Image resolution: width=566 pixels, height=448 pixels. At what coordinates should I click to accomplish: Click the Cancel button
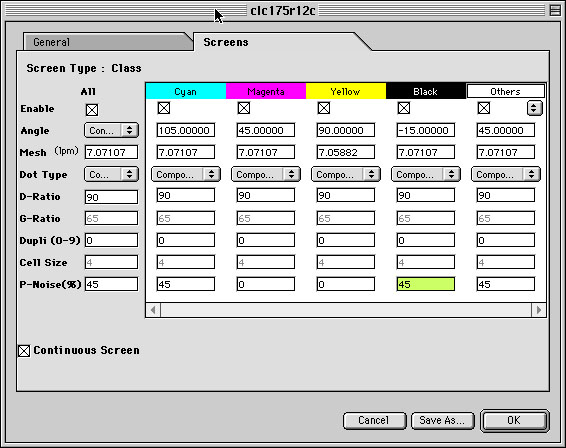(374, 421)
